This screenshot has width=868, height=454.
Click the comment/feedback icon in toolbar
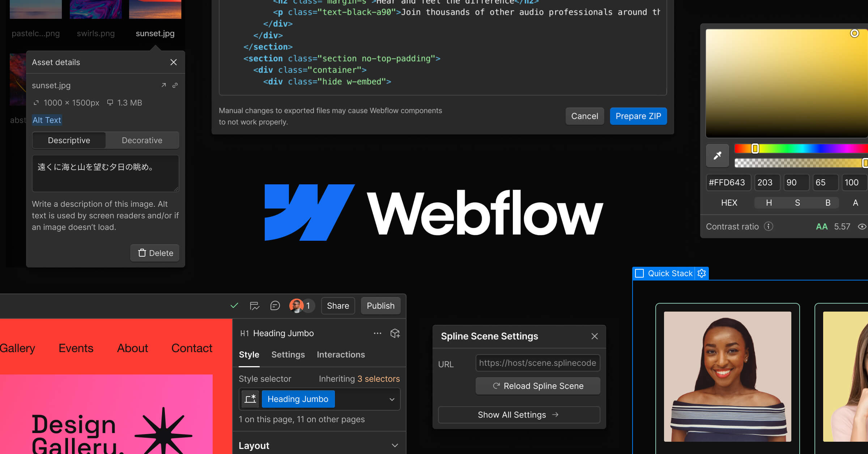[x=275, y=305]
